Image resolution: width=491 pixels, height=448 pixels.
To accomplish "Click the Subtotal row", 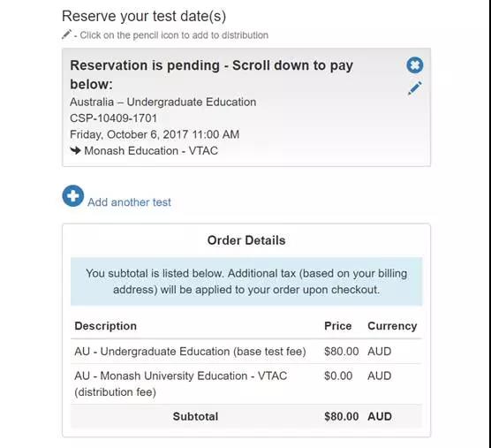I will click(246, 416).
